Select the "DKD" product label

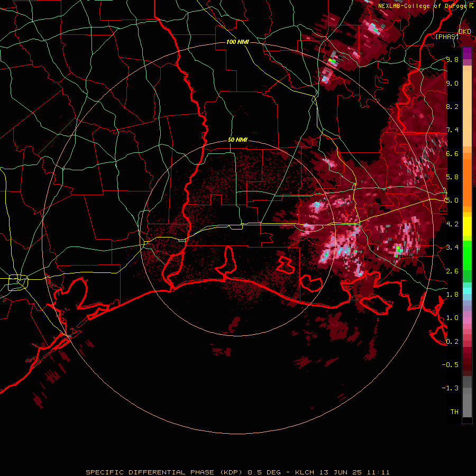(x=465, y=32)
